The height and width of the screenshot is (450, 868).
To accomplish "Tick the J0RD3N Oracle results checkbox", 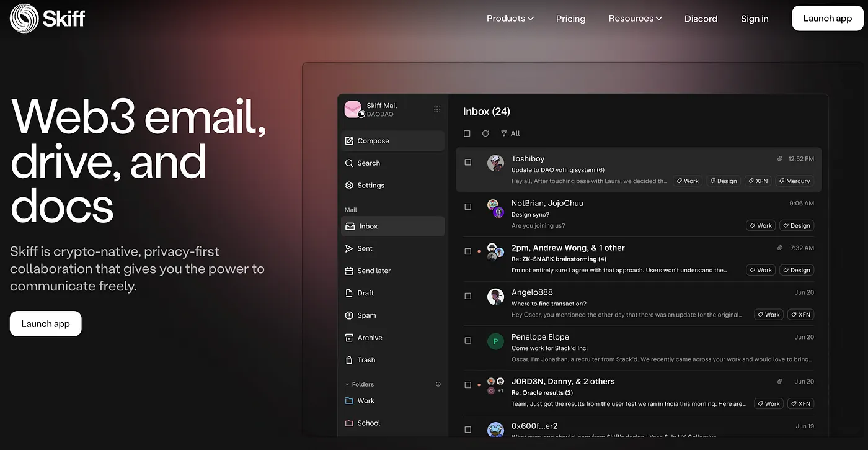I will click(468, 385).
